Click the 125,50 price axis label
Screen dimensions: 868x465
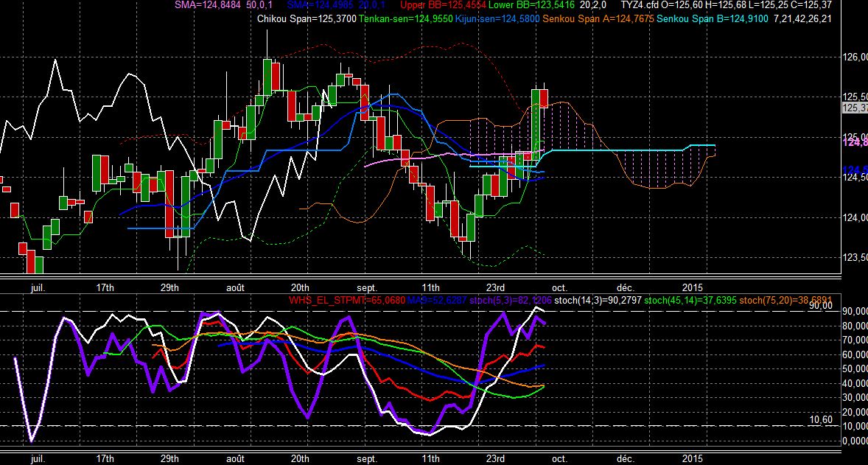click(855, 97)
